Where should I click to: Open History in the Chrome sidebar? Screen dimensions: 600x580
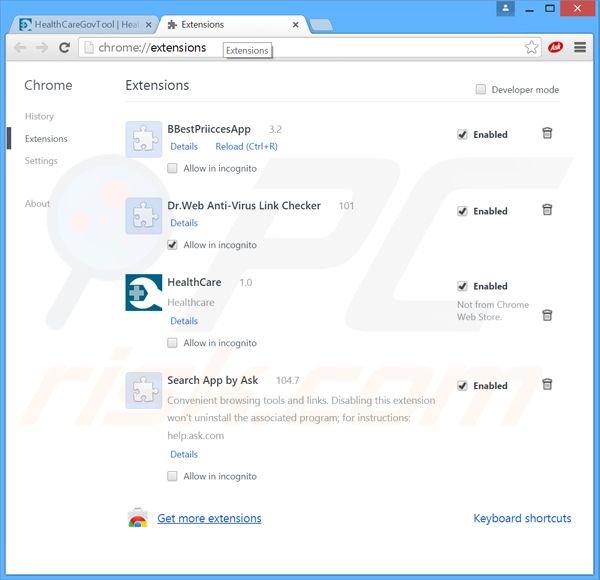[39, 116]
